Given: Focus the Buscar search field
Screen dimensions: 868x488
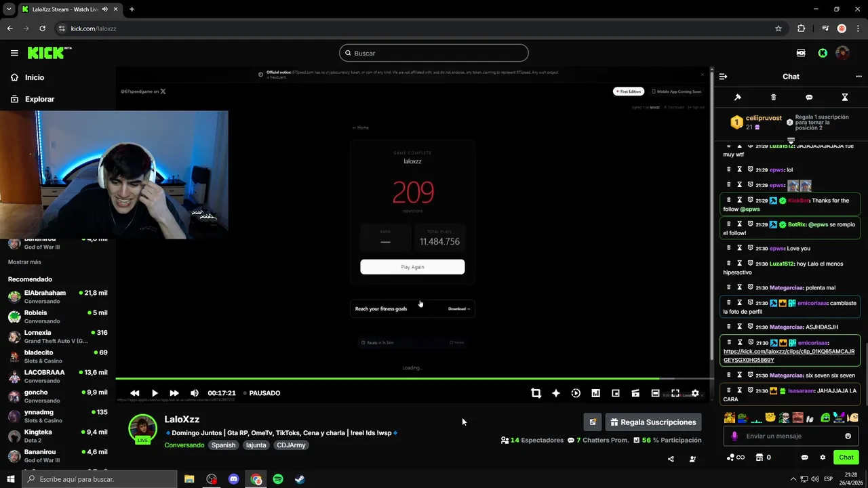Looking at the screenshot, I should [x=434, y=53].
